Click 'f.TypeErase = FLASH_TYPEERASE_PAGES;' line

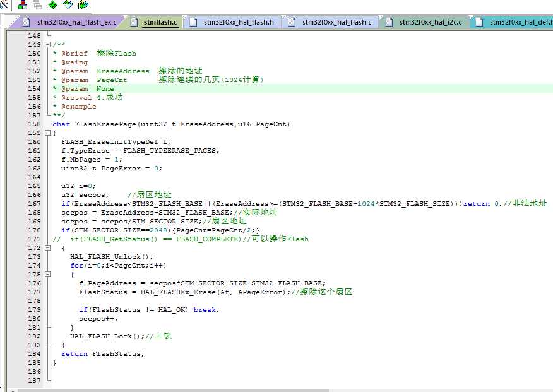pyautogui.click(x=140, y=151)
